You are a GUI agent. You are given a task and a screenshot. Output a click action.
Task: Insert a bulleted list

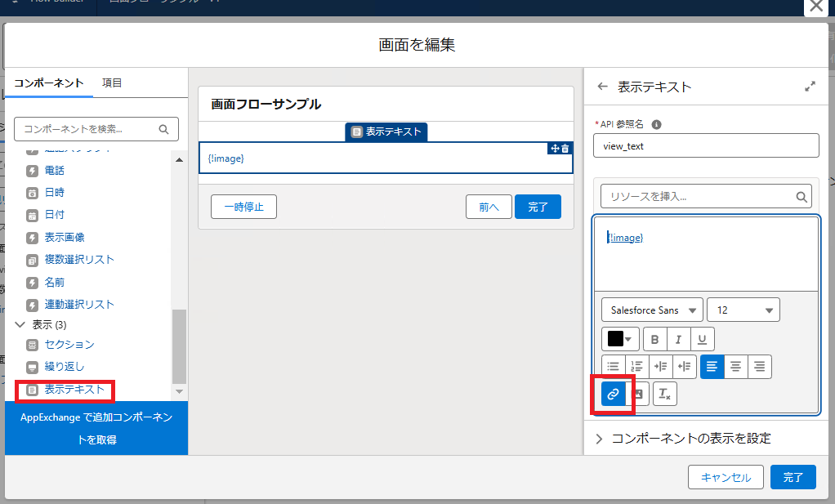[x=614, y=366]
